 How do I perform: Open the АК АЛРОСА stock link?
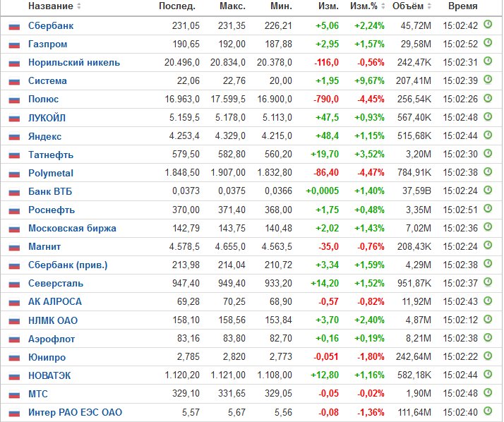coord(55,302)
